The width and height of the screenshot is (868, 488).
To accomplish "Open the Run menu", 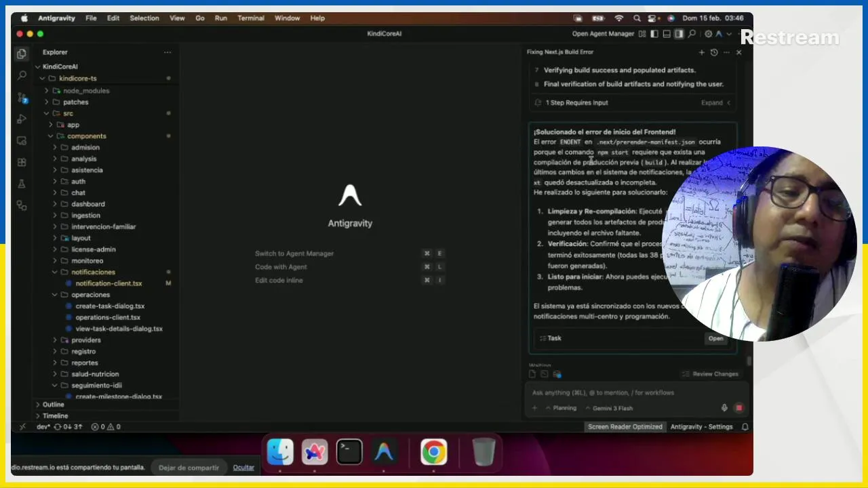I will tap(221, 18).
